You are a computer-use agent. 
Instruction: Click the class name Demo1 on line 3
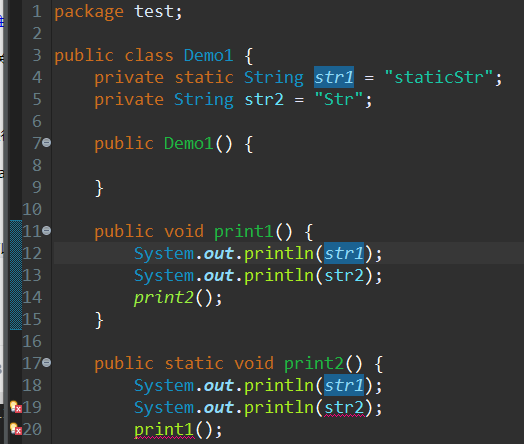pyautogui.click(x=209, y=55)
